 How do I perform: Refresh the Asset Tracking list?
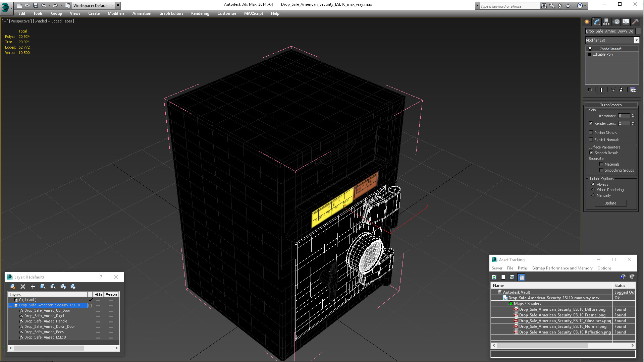click(x=494, y=277)
